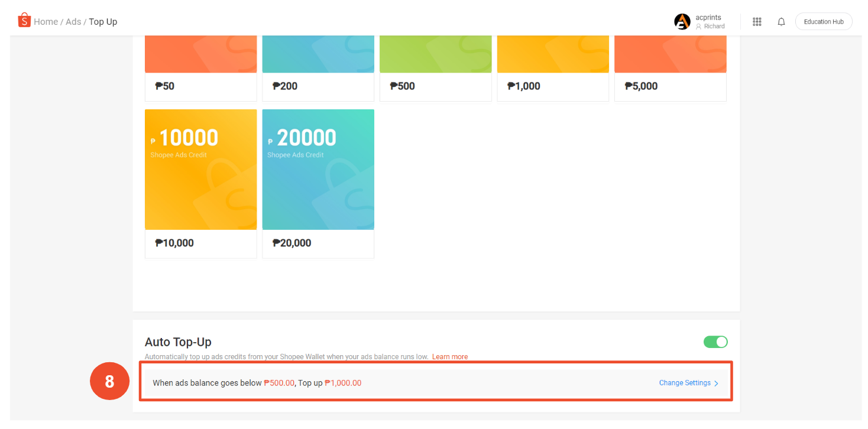
Task: Click the Shopee logo icon
Action: tap(24, 21)
